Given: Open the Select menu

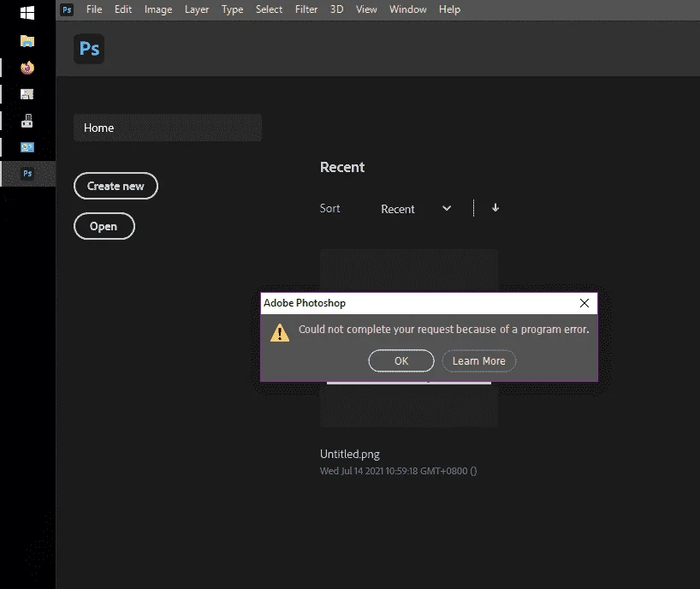Looking at the screenshot, I should coord(270,9).
